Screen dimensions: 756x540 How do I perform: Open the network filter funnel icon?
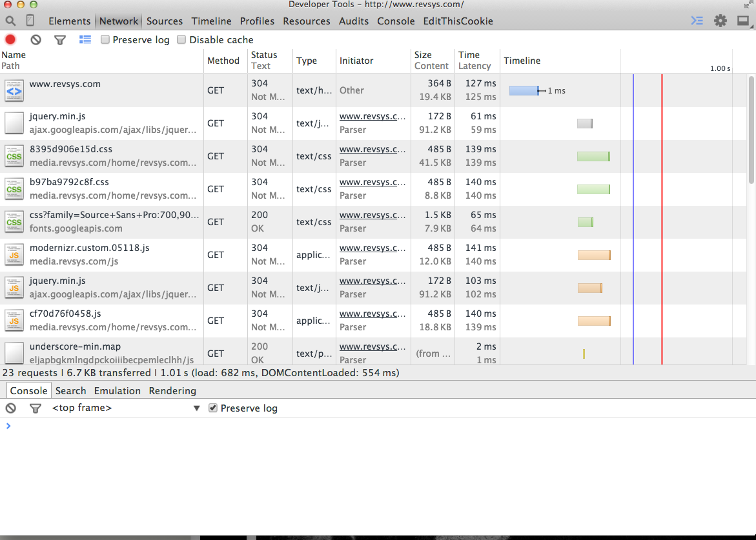60,39
